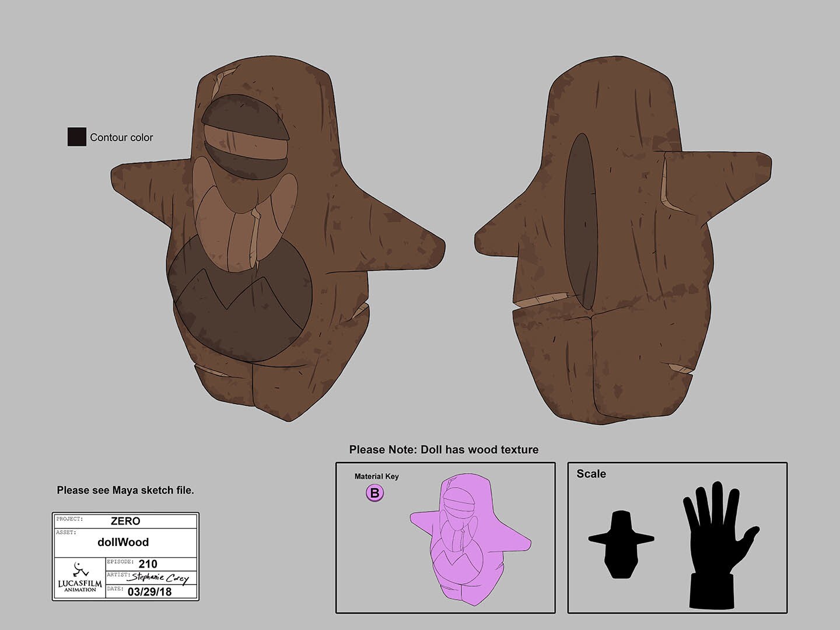
Task: Click the 'Contour color' label
Action: pyautogui.click(x=121, y=138)
